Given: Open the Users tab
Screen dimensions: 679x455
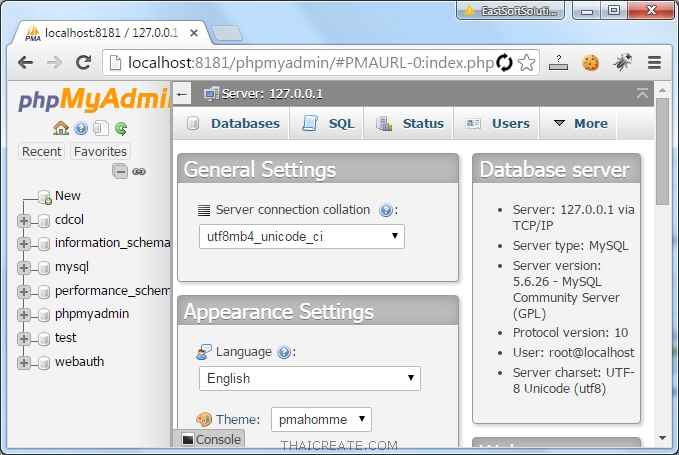Looking at the screenshot, I should tap(497, 124).
